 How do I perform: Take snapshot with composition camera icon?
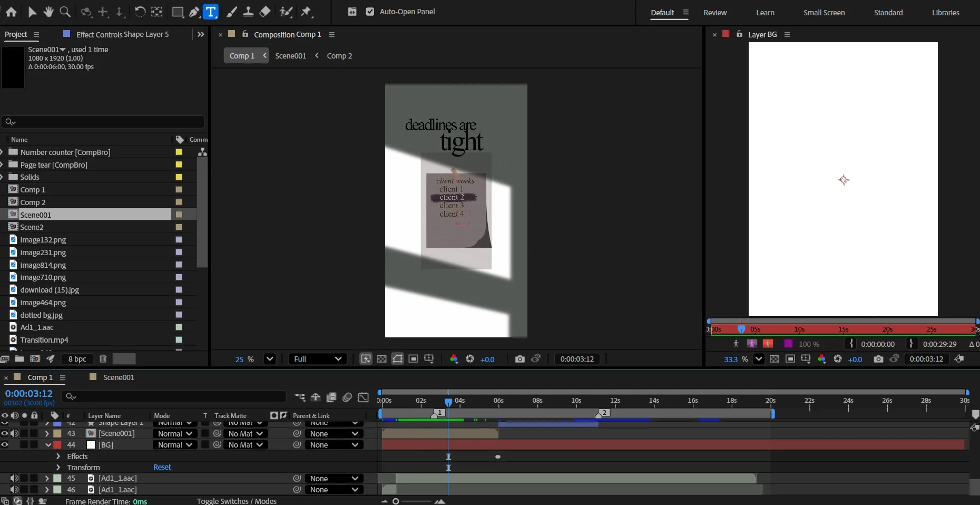pos(520,359)
